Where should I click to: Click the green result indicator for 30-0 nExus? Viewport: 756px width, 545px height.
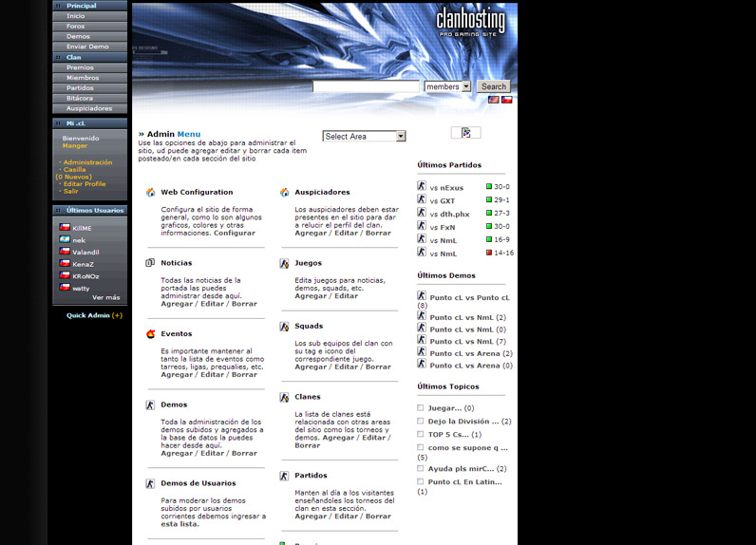point(489,186)
